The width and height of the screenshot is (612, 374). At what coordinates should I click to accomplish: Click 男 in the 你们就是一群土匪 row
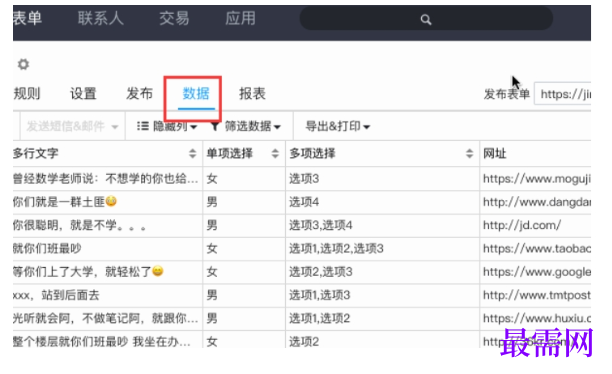[212, 202]
